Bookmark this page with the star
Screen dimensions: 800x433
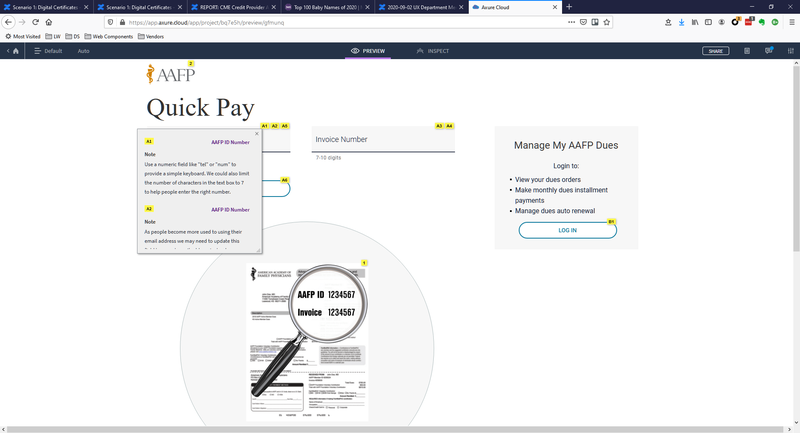tap(607, 22)
